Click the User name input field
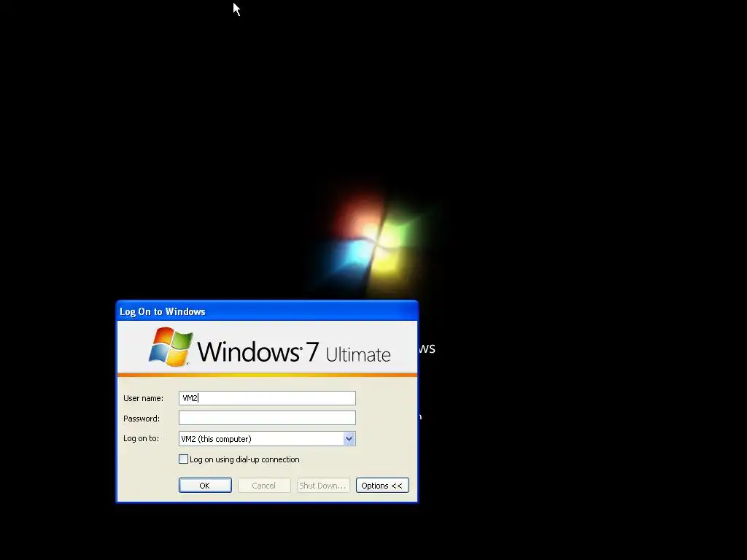Screen dimensions: 747x560 point(267,398)
